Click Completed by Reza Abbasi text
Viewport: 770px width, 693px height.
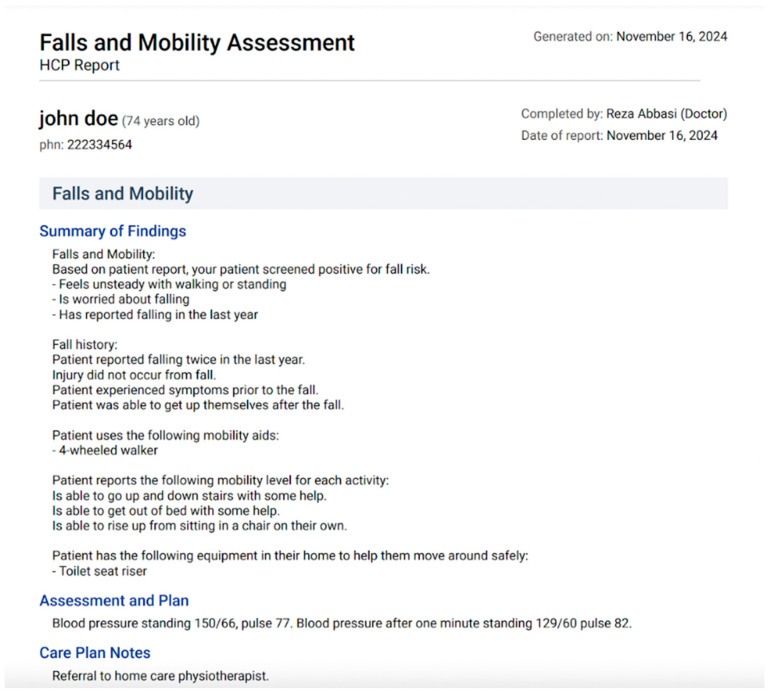(623, 114)
